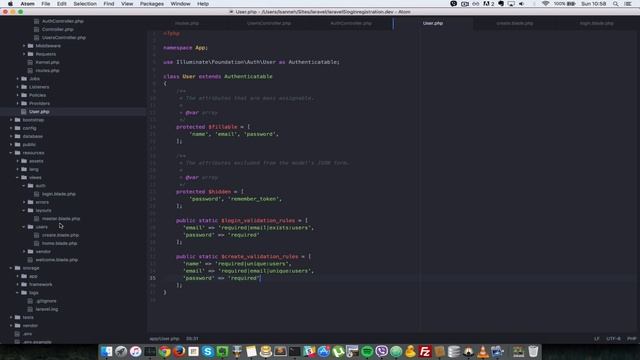Image resolution: width=640 pixels, height=360 pixels.
Task: Open the Selection menu
Action: (85, 4)
